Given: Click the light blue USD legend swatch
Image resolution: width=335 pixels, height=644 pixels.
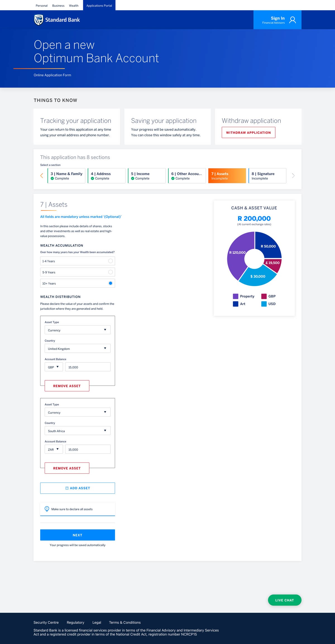Looking at the screenshot, I should click(x=264, y=304).
